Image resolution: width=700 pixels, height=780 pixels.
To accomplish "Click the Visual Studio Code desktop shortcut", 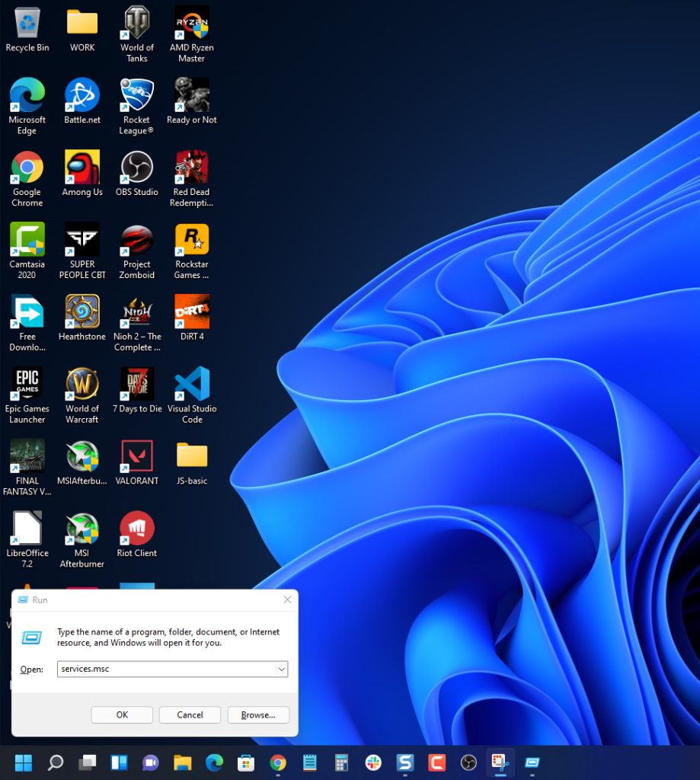I will click(191, 395).
